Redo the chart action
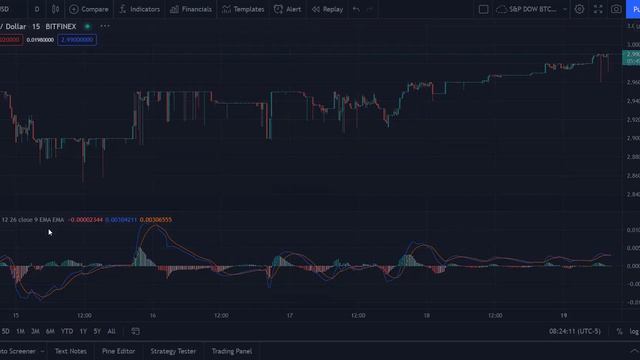The image size is (640, 360). tap(370, 9)
